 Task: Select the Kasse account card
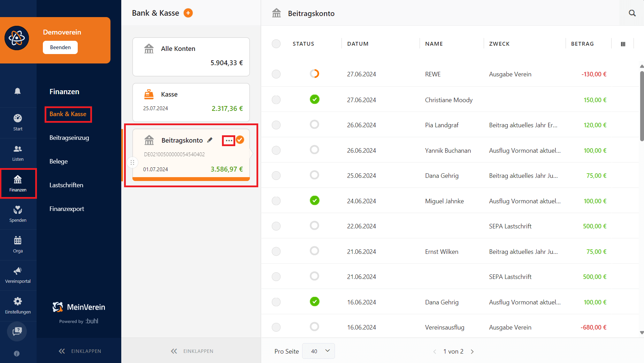pos(191,103)
